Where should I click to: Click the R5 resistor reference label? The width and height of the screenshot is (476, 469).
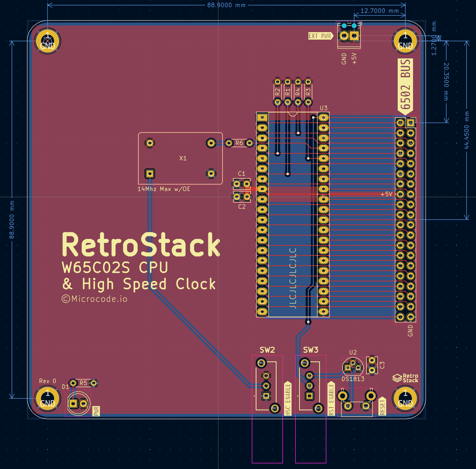[83, 383]
